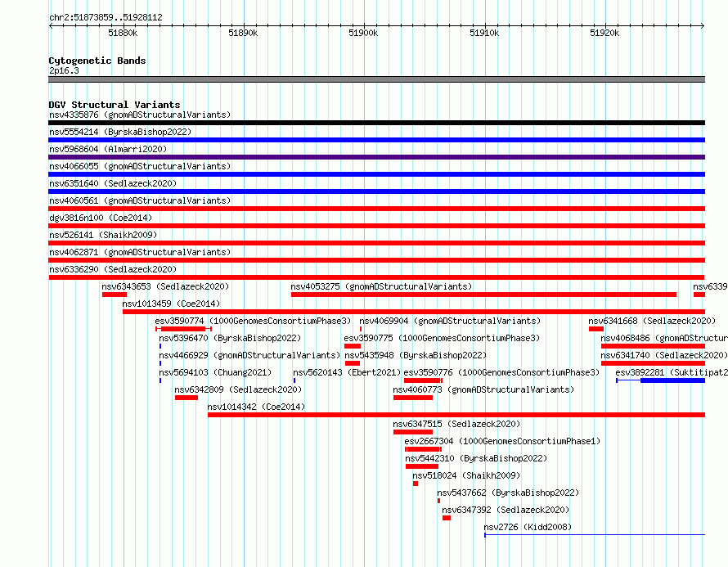Click the 51910k ruler tick label
728x567 pixels.
(484, 33)
